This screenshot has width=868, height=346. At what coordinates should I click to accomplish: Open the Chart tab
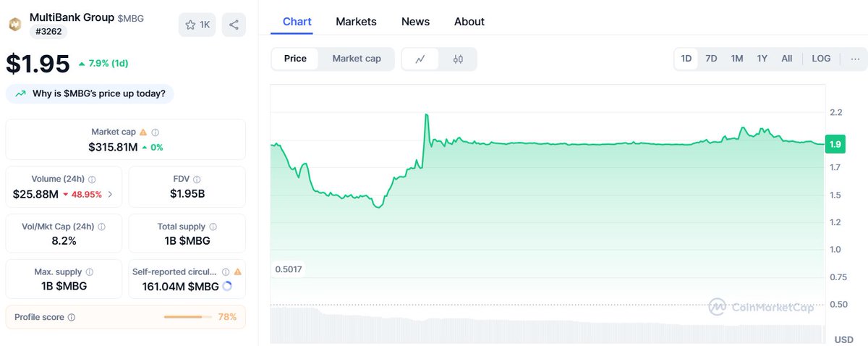(297, 22)
